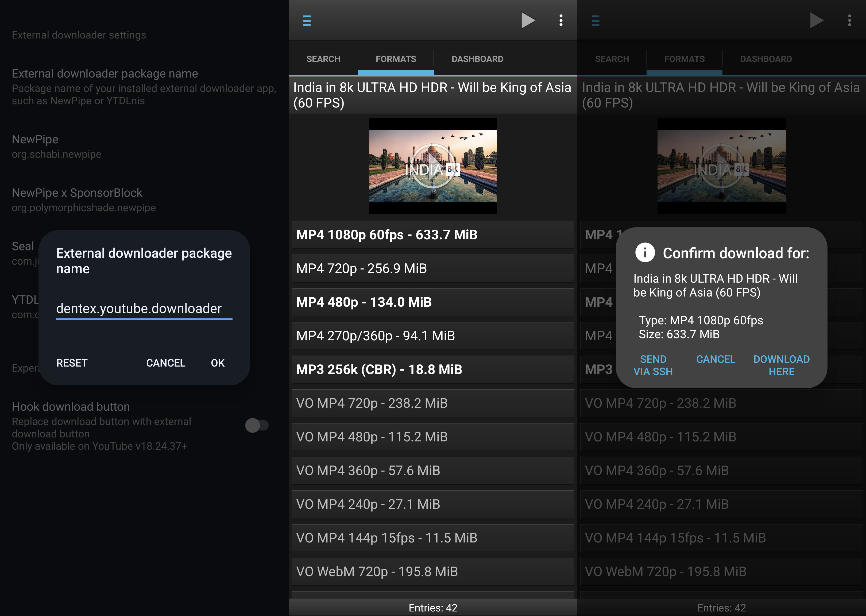The image size is (866, 616).
Task: Choose NewPipe x SponsorBlock entry
Action: pos(144,200)
